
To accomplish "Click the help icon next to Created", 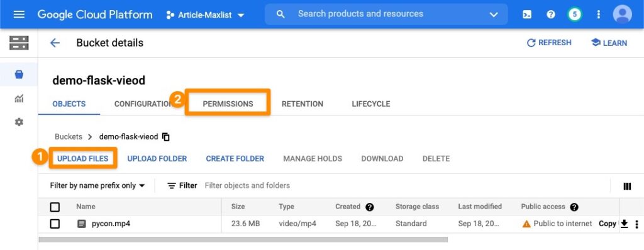I will tap(370, 207).
